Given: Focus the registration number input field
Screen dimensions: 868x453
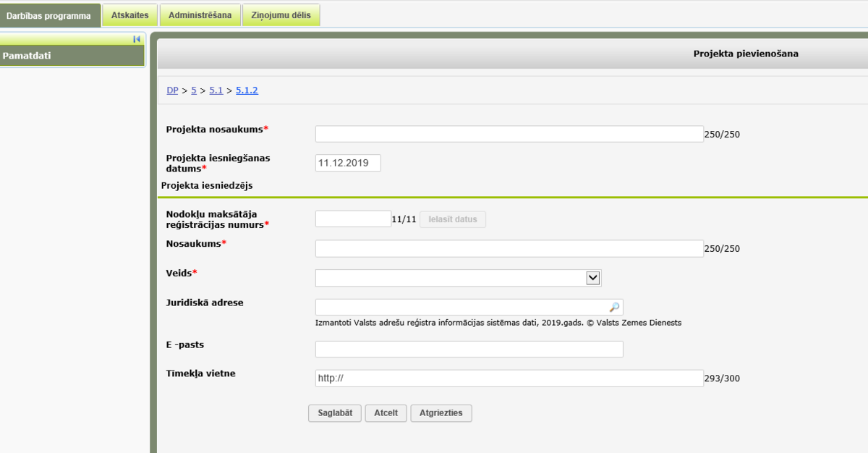Looking at the screenshot, I should click(353, 219).
